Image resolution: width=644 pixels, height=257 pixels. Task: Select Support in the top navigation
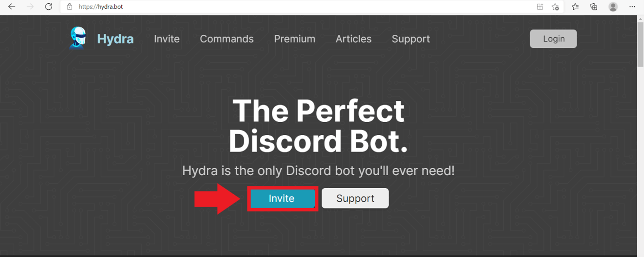[411, 39]
